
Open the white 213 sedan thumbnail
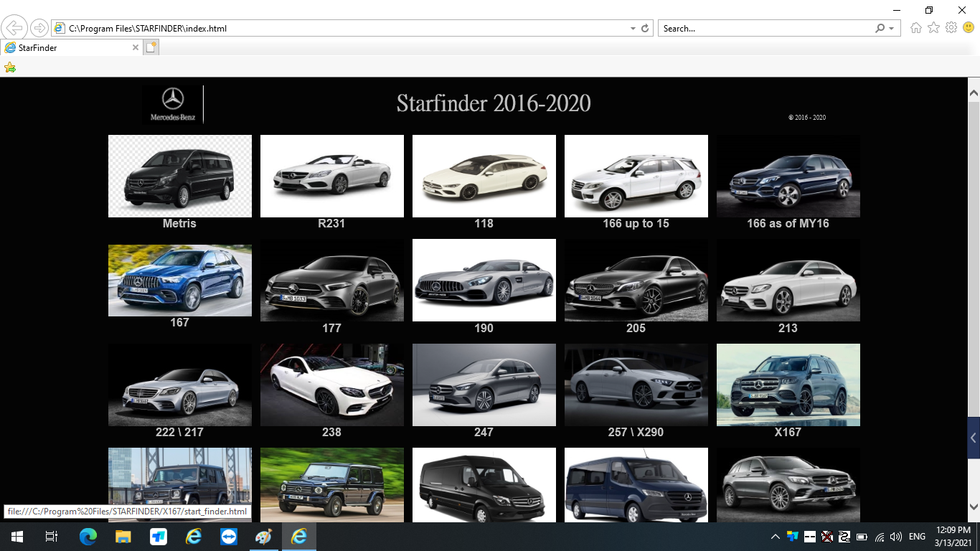788,281
